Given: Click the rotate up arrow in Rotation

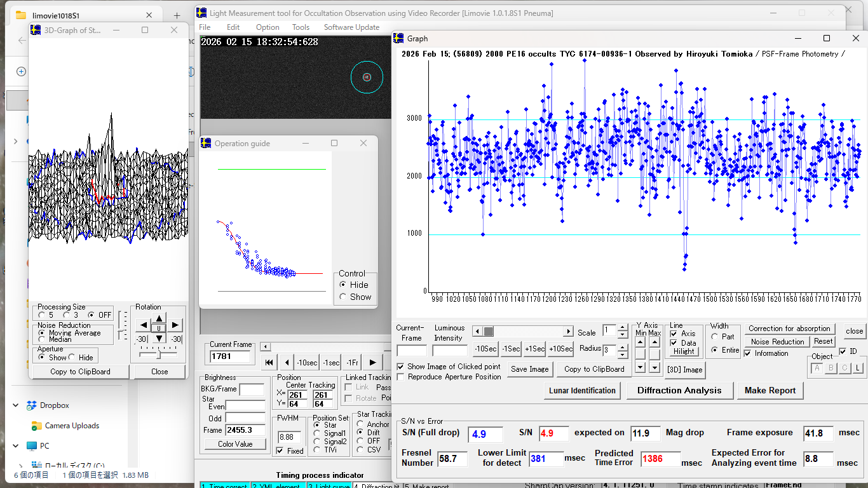Looking at the screenshot, I should (x=159, y=317).
